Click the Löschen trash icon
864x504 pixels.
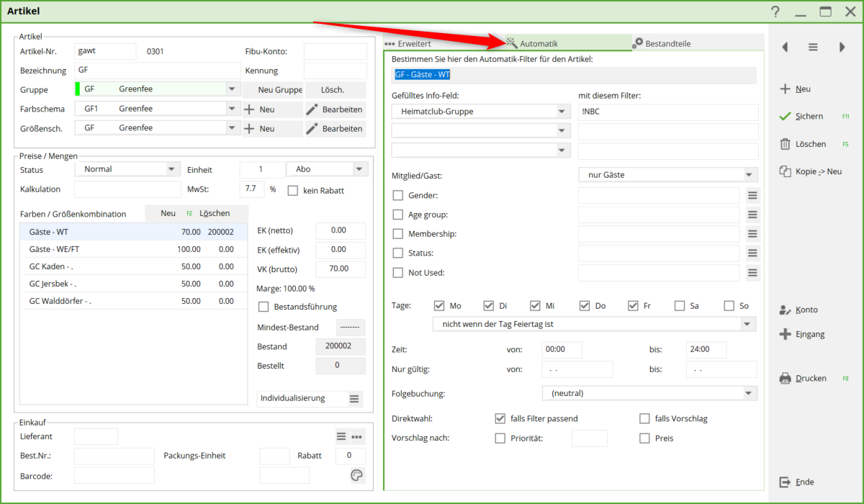[x=785, y=144]
